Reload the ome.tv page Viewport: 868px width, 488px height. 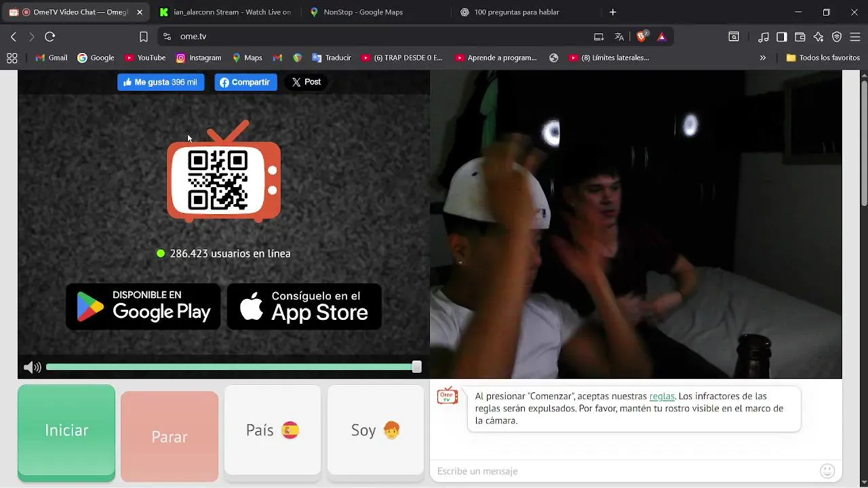pos(50,37)
